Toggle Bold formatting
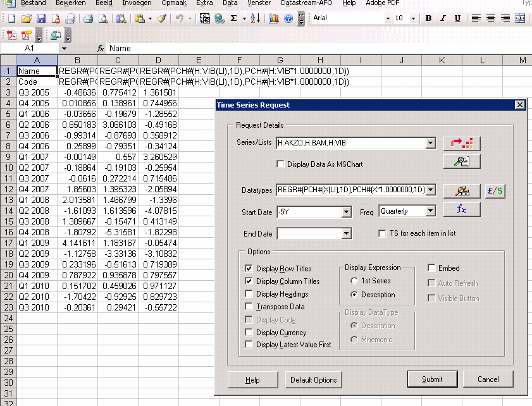 click(x=428, y=18)
